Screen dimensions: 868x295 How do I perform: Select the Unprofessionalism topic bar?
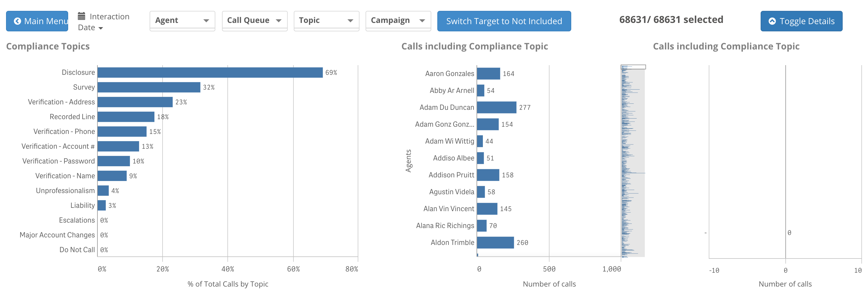pos(103,191)
